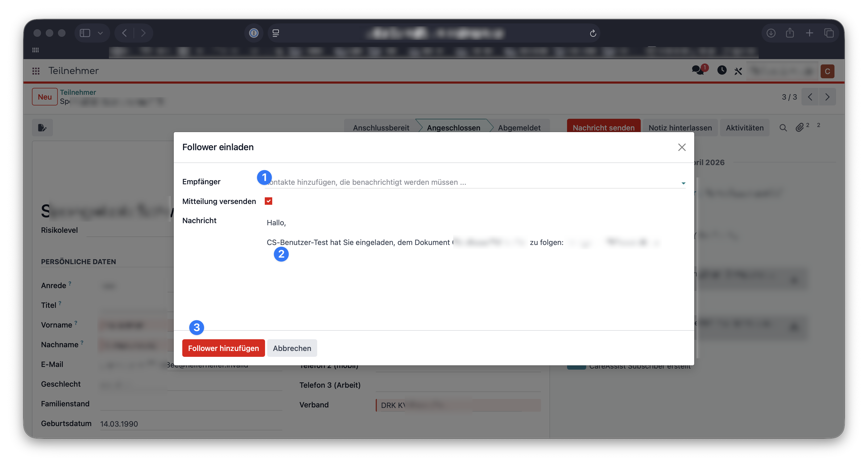Image resolution: width=868 pixels, height=466 pixels.
Task: Open the sidebar options dropdown chevron
Action: [100, 33]
